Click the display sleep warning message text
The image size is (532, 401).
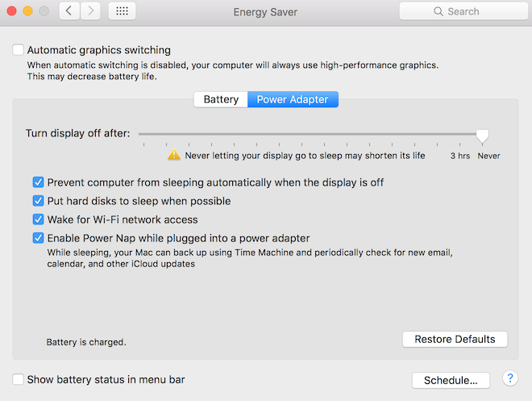coord(305,156)
